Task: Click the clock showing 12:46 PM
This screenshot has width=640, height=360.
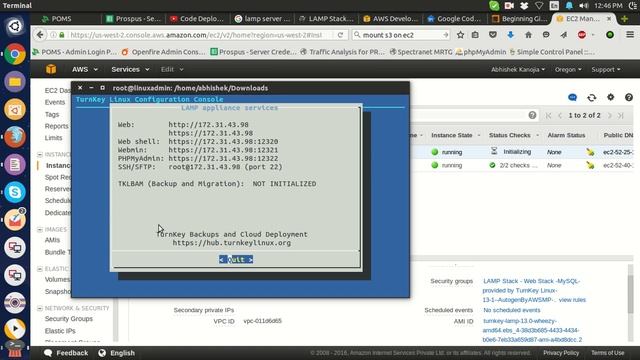Action: point(608,5)
